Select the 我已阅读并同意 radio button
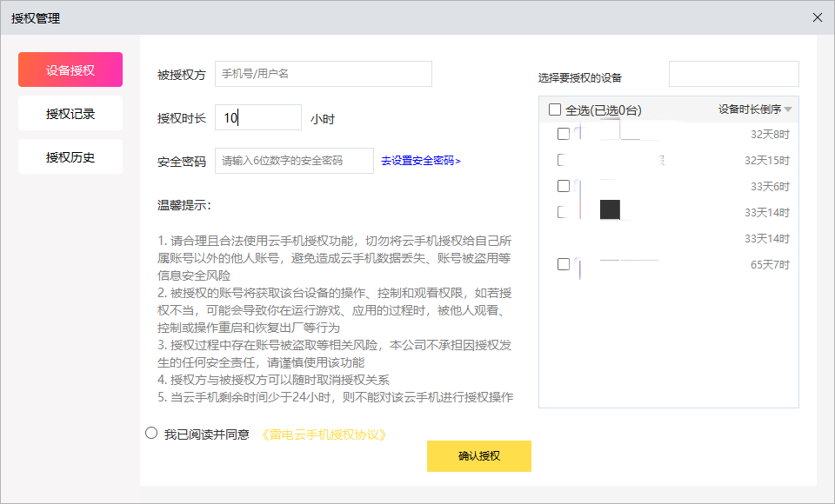 tap(151, 433)
